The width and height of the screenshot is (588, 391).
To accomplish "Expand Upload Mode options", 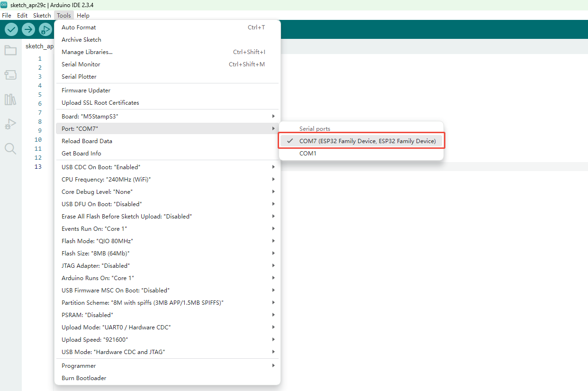I will [x=168, y=327].
